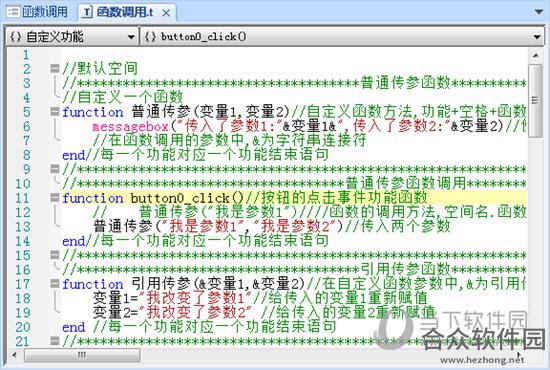Close the 函数调用.t tab

click(x=166, y=13)
